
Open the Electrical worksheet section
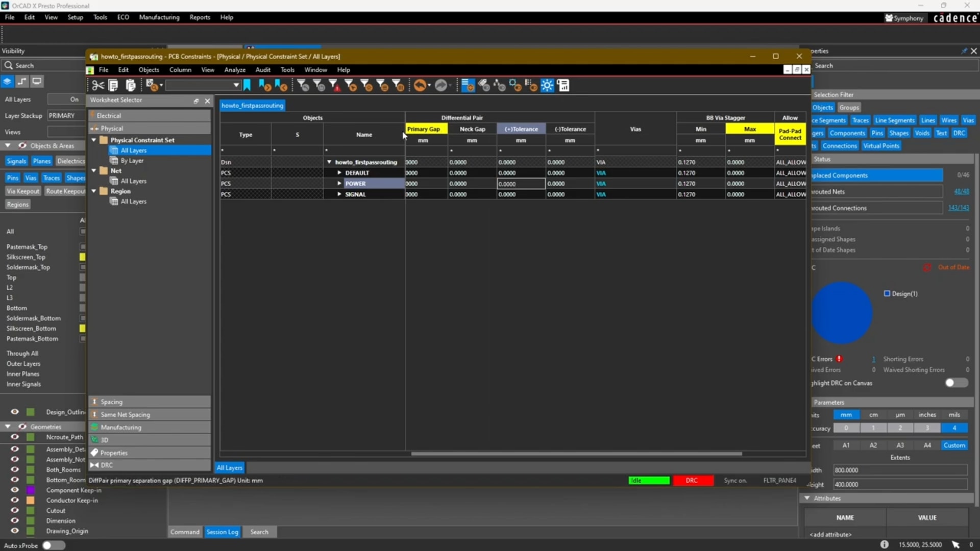[x=150, y=115]
